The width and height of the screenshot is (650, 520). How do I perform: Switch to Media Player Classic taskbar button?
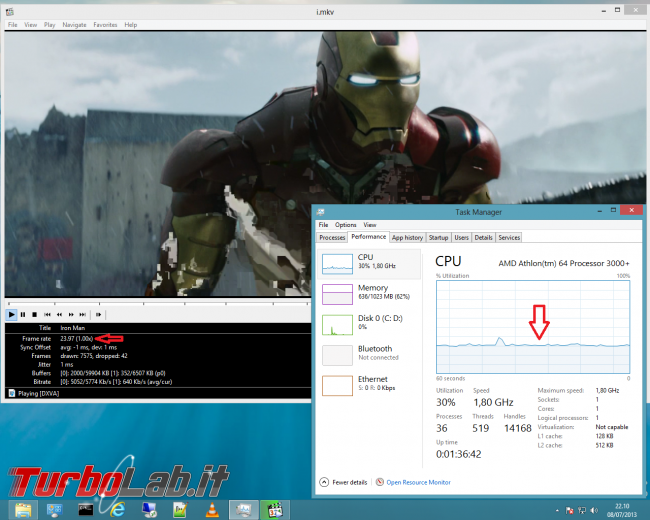275,510
